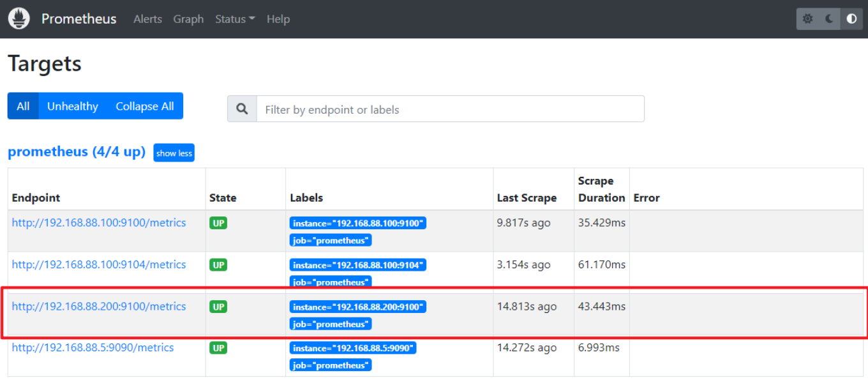
Task: Click the Error column header
Action: [x=647, y=198]
